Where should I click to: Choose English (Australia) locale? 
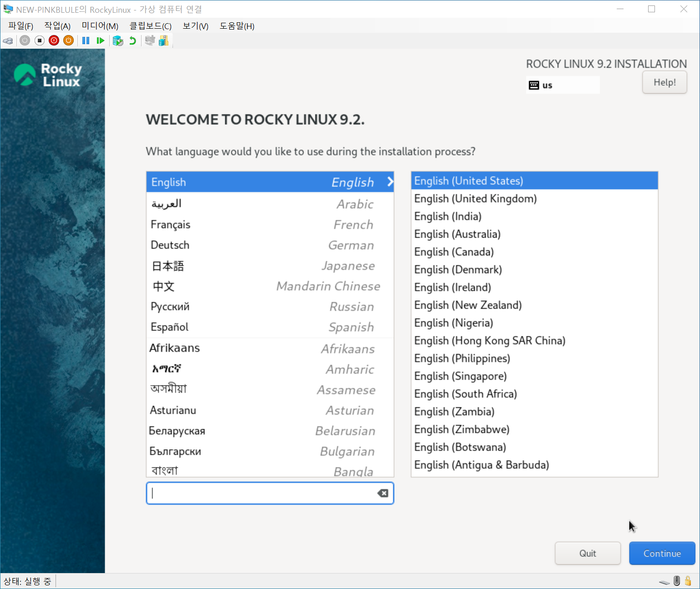[534, 234]
